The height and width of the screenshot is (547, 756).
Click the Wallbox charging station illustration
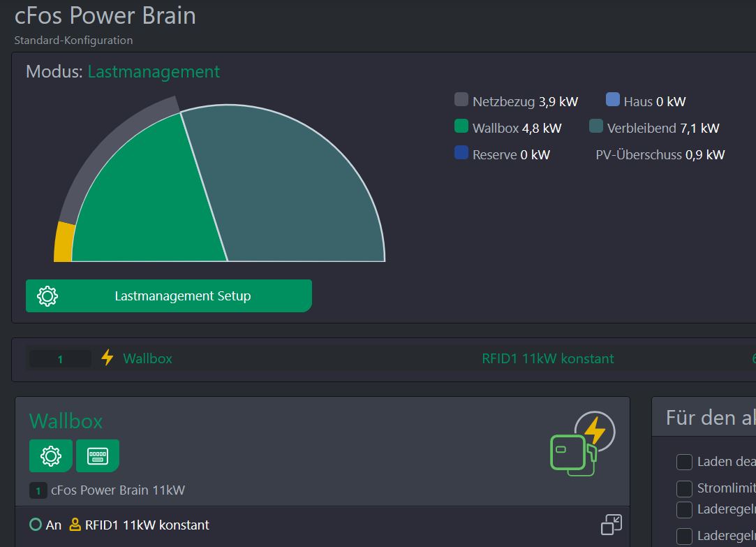pyautogui.click(x=582, y=444)
